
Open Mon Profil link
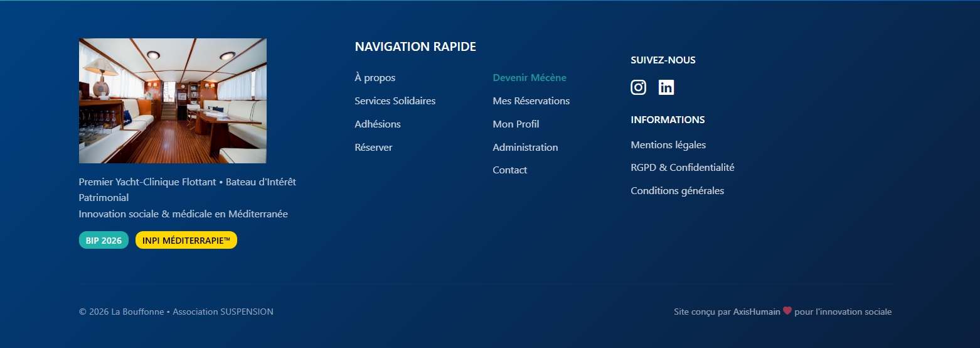click(x=516, y=124)
